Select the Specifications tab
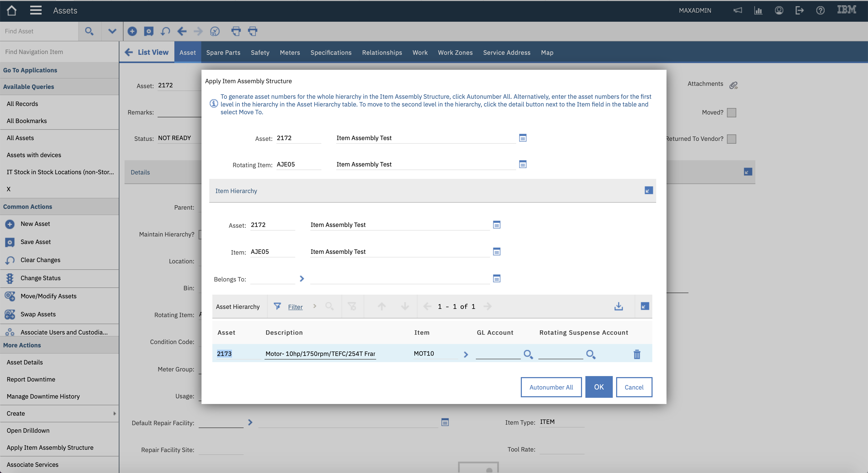This screenshot has width=868, height=473. coord(331,52)
